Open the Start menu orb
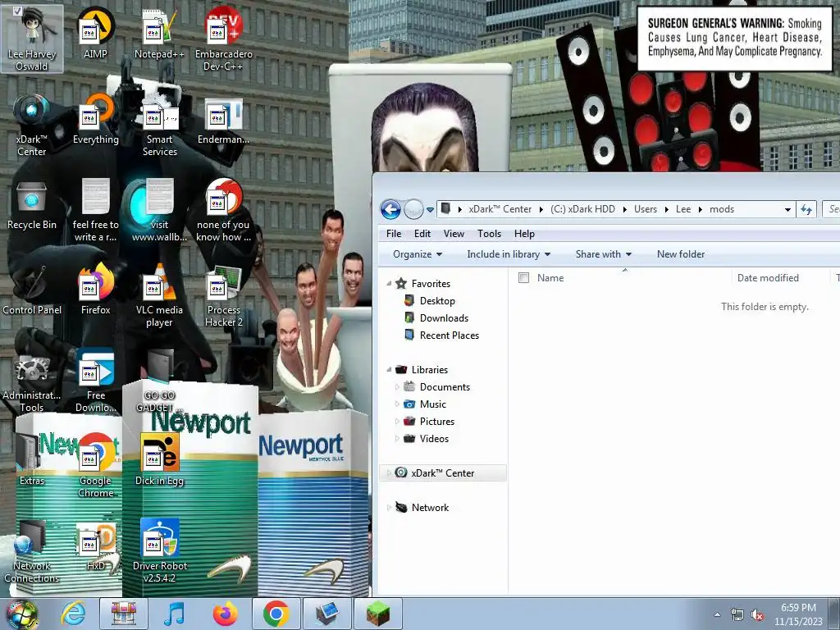The width and height of the screenshot is (840, 630). click(x=21, y=614)
